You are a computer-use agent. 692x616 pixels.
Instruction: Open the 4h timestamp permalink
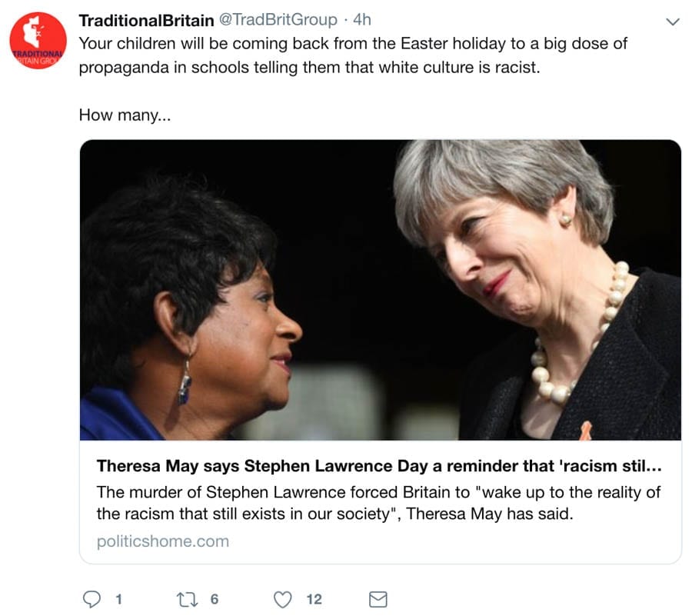click(361, 20)
